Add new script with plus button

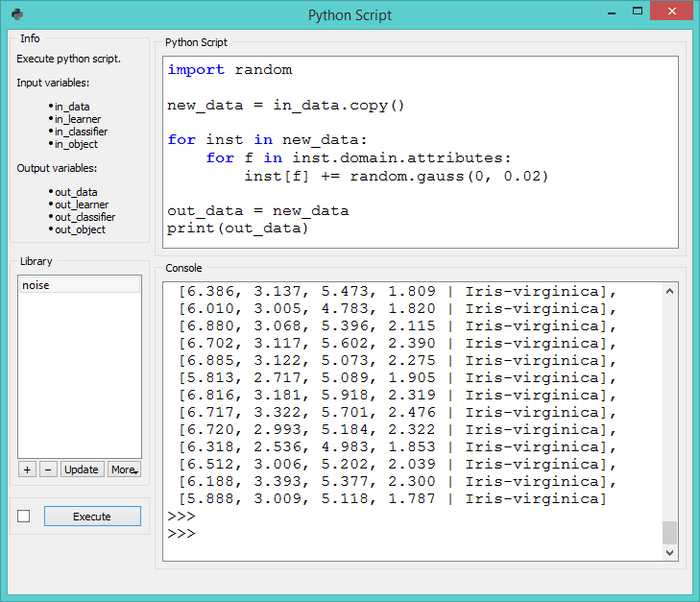27,470
